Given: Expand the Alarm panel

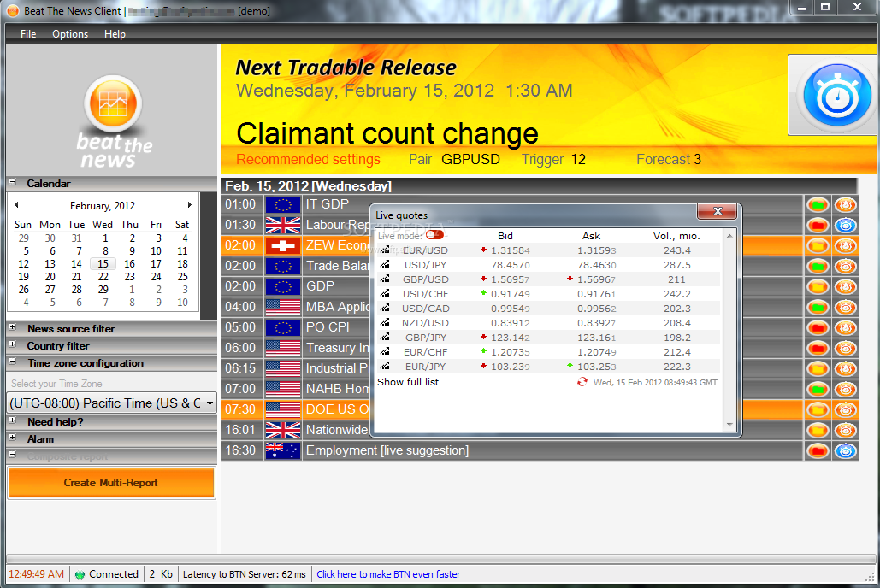Looking at the screenshot, I should [12, 438].
